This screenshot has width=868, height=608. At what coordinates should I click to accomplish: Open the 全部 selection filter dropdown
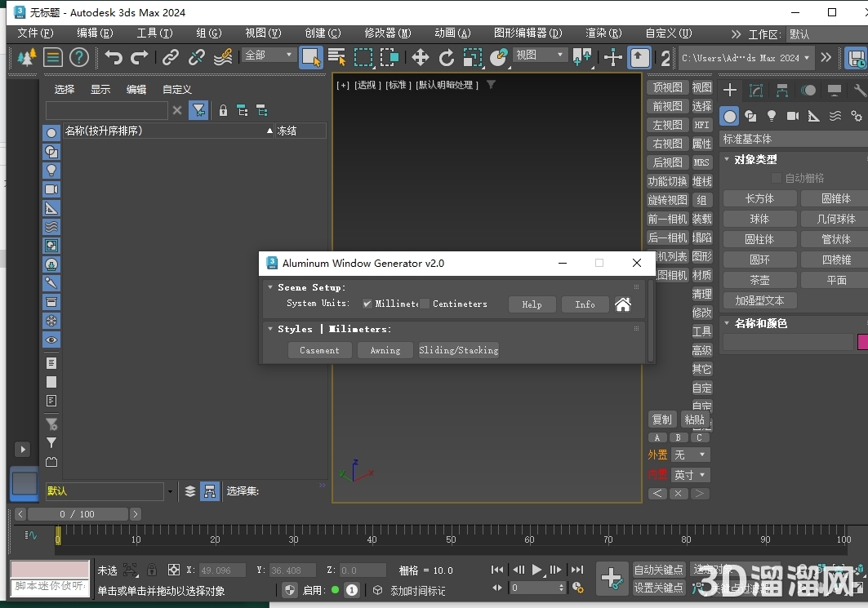[268, 55]
